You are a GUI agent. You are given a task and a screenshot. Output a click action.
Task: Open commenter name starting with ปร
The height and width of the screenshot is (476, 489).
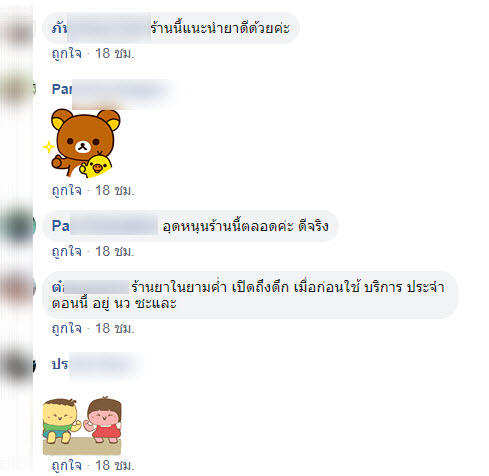(x=95, y=364)
